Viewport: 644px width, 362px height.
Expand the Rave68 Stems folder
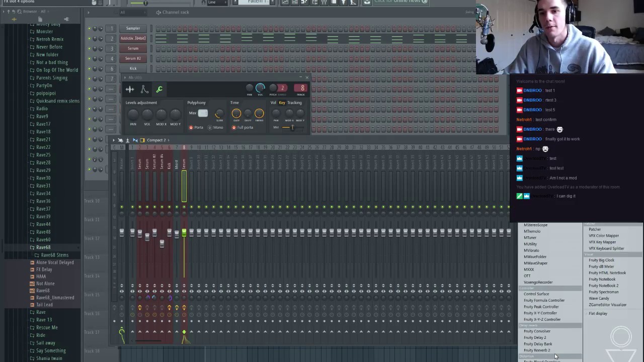click(54, 255)
